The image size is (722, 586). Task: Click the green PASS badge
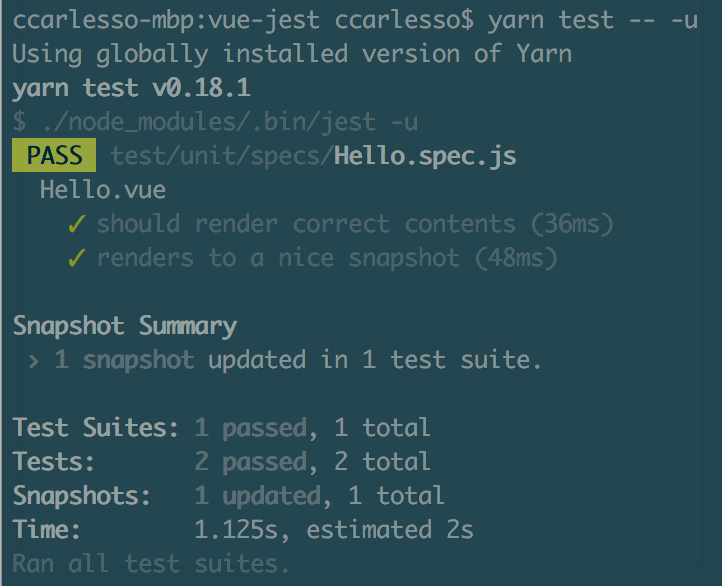point(54,156)
